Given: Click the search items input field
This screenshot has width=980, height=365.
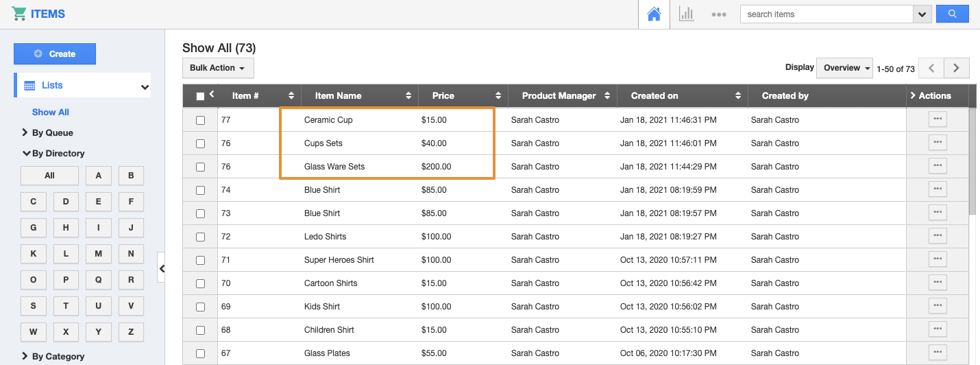Looking at the screenshot, I should pos(826,14).
